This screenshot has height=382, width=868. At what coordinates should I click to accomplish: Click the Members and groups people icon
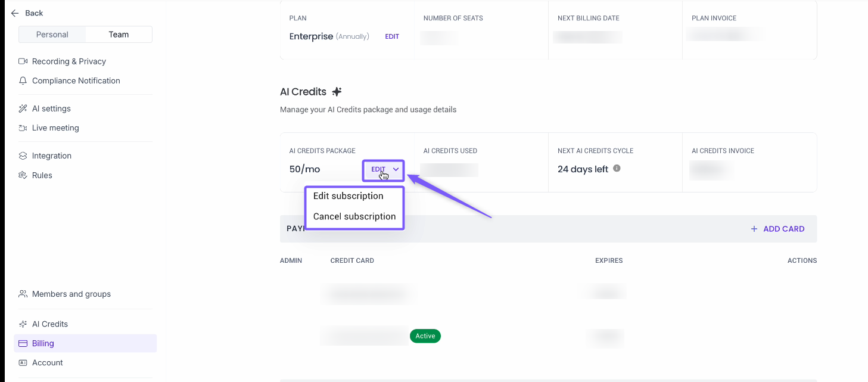(23, 294)
